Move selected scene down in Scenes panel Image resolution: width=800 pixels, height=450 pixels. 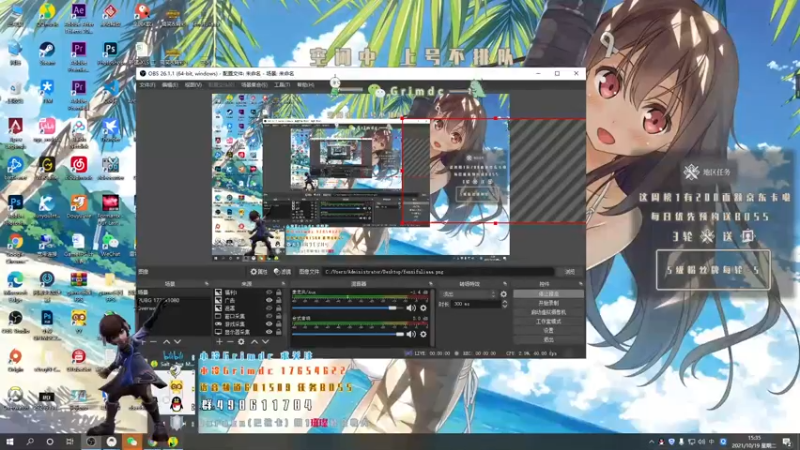(x=178, y=342)
